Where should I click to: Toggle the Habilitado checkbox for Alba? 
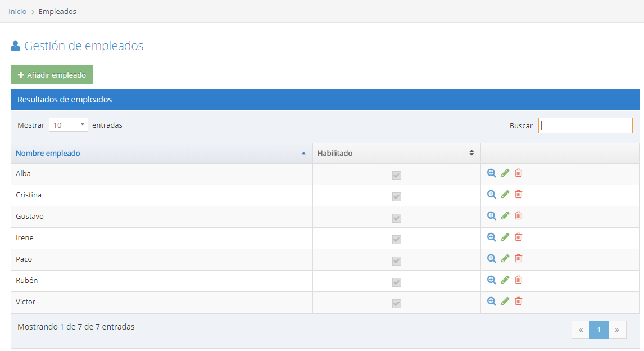click(x=397, y=175)
